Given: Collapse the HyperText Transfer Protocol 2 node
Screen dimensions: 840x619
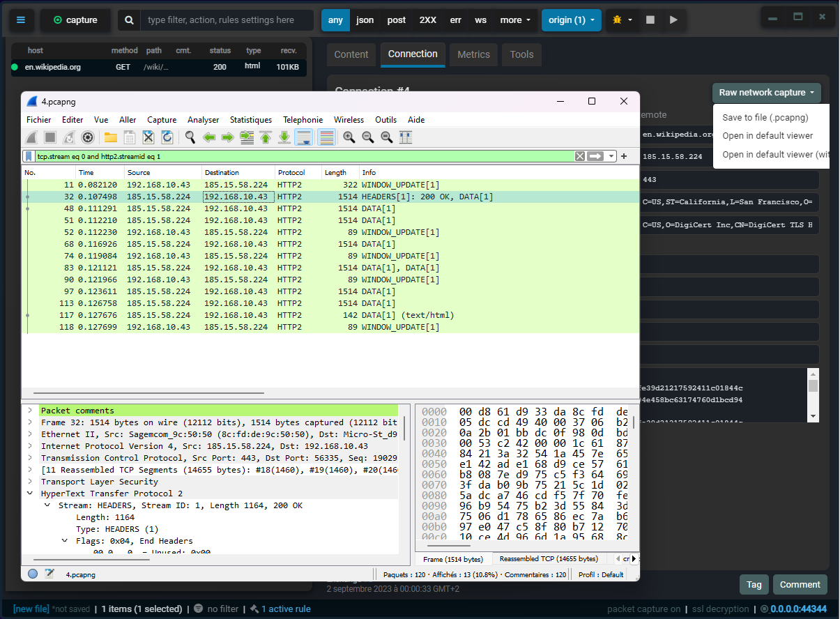Looking at the screenshot, I should [x=30, y=494].
